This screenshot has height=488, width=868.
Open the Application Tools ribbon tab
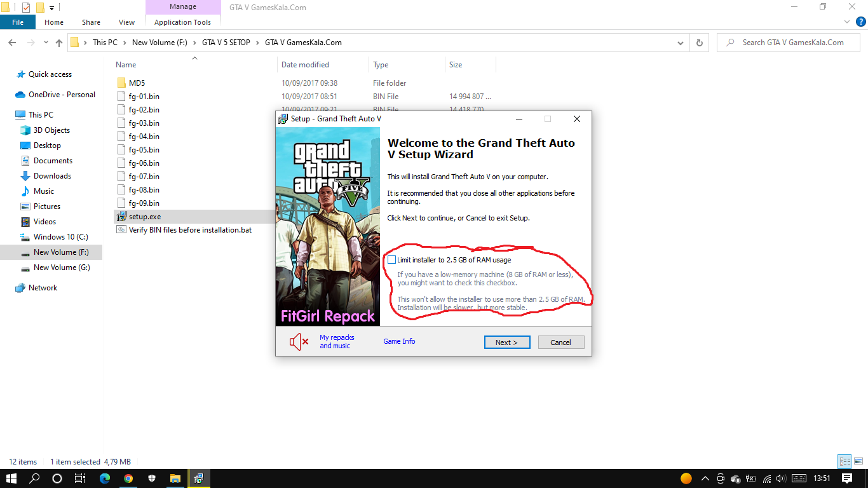tap(182, 22)
